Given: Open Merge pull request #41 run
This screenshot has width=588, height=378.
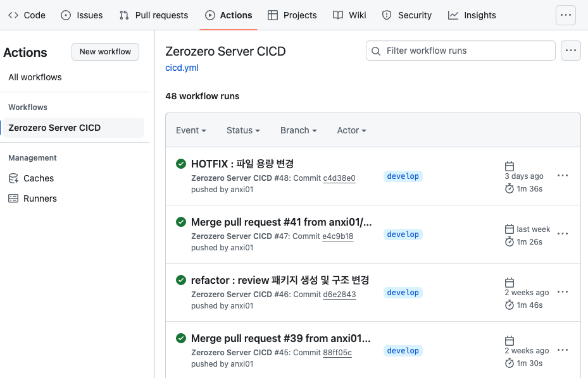Looking at the screenshot, I should point(281,222).
